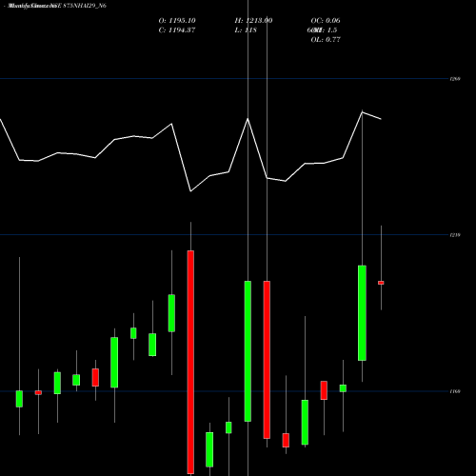
Task: Select the OC: 0.06 readout
Action: 326,21
